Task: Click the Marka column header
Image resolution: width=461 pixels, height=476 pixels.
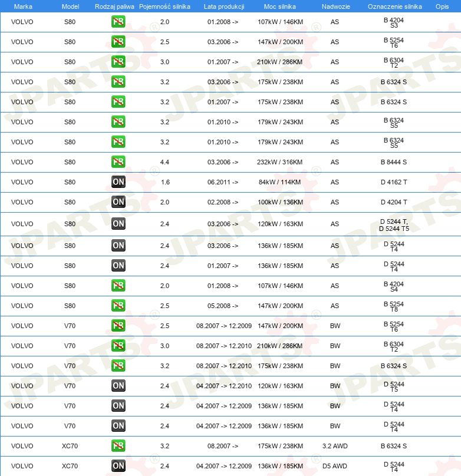Action: tap(23, 6)
